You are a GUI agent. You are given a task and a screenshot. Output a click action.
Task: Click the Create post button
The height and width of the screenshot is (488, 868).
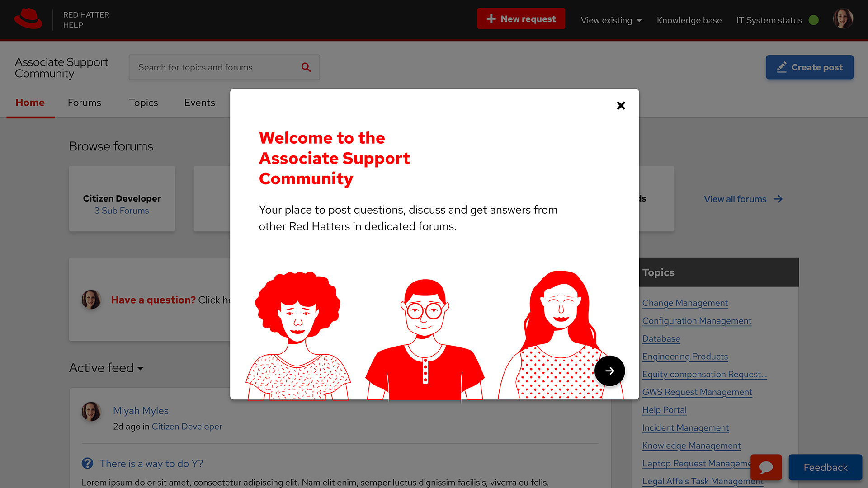pyautogui.click(x=809, y=67)
